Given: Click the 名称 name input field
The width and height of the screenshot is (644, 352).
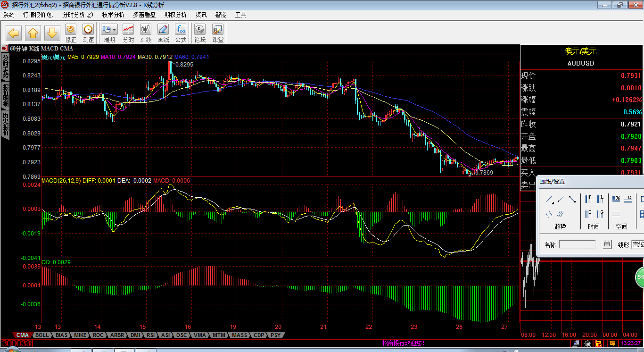Looking at the screenshot, I should [x=578, y=244].
